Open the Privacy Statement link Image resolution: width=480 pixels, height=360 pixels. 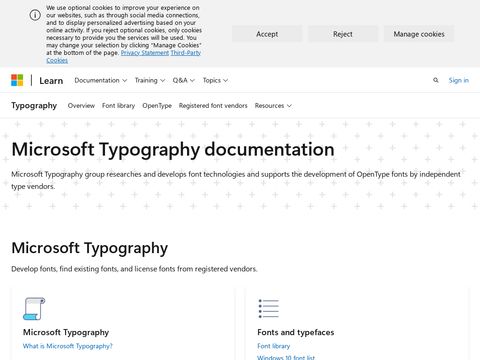pyautogui.click(x=145, y=53)
